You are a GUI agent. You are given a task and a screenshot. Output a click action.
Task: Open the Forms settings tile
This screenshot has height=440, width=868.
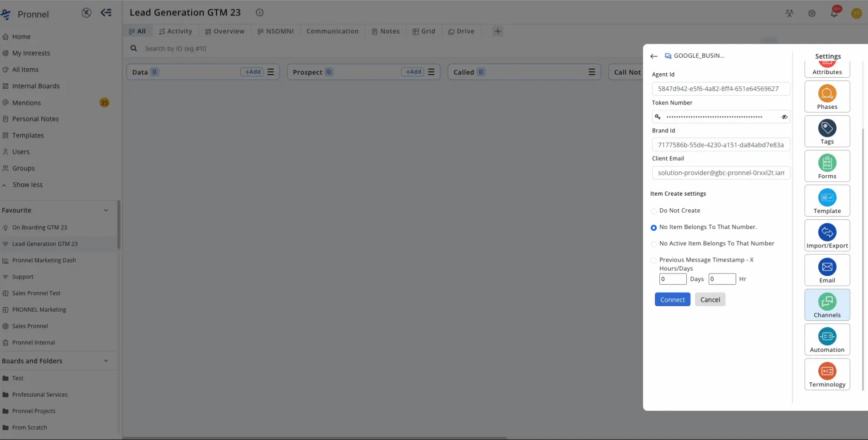click(827, 166)
